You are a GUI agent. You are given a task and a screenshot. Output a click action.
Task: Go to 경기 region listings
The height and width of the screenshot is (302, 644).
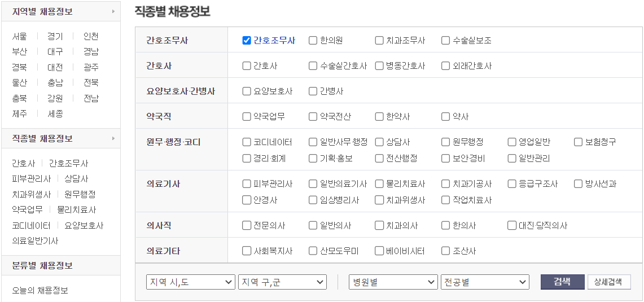[55, 36]
